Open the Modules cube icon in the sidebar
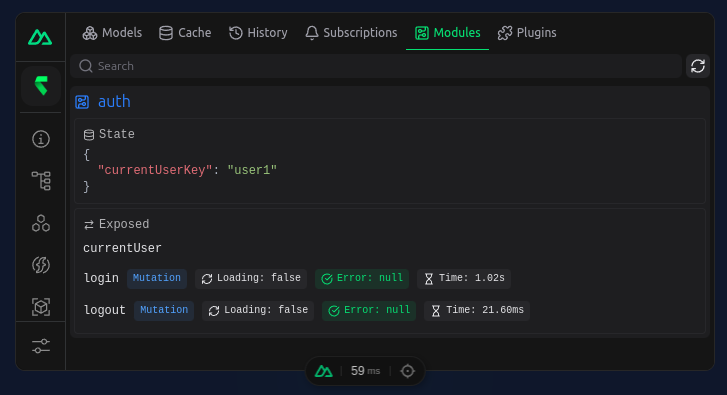Image resolution: width=727 pixels, height=395 pixels. tap(41, 306)
